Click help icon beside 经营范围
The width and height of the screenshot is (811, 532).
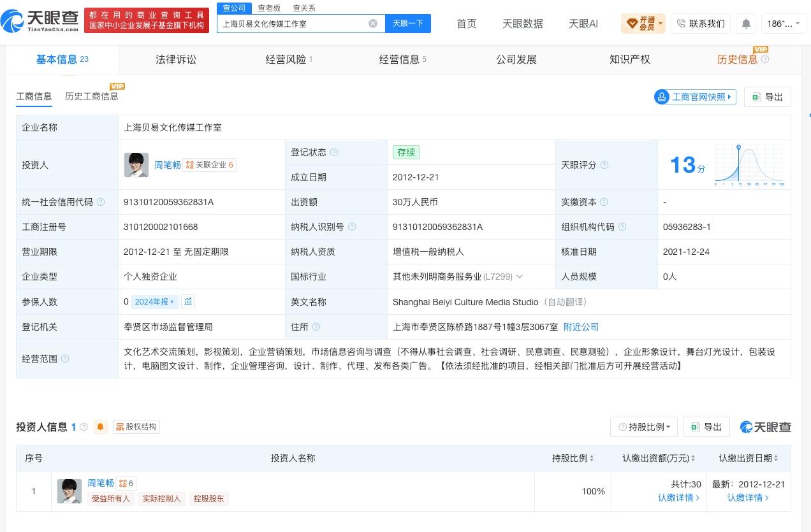click(65, 359)
